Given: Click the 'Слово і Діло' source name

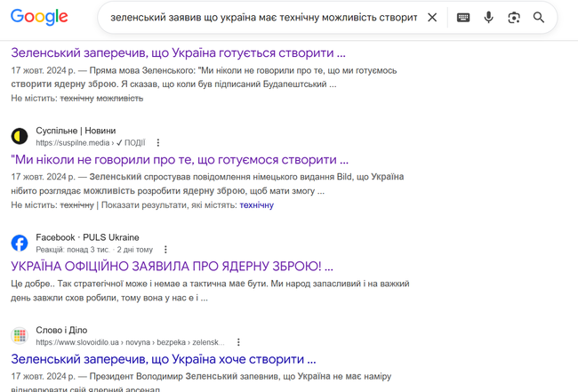Looking at the screenshot, I should pyautogui.click(x=61, y=331).
